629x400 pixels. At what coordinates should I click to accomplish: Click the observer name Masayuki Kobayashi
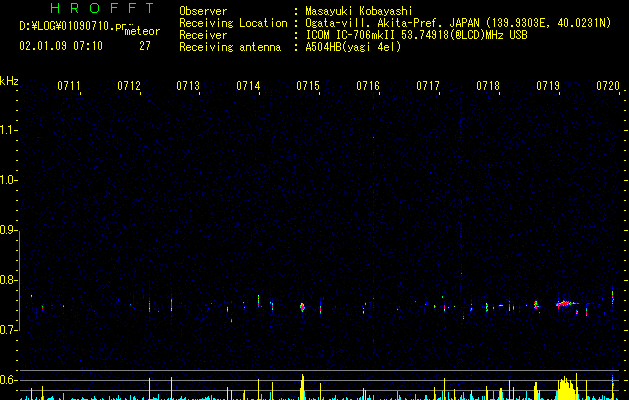click(359, 11)
